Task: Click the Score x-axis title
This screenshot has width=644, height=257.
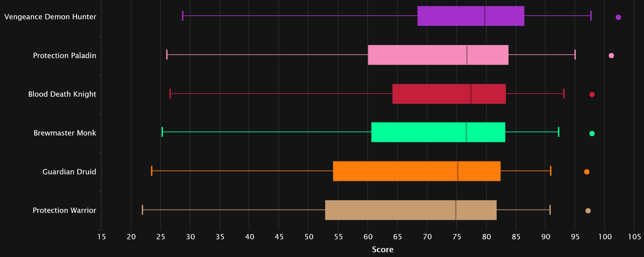Action: pyautogui.click(x=383, y=250)
